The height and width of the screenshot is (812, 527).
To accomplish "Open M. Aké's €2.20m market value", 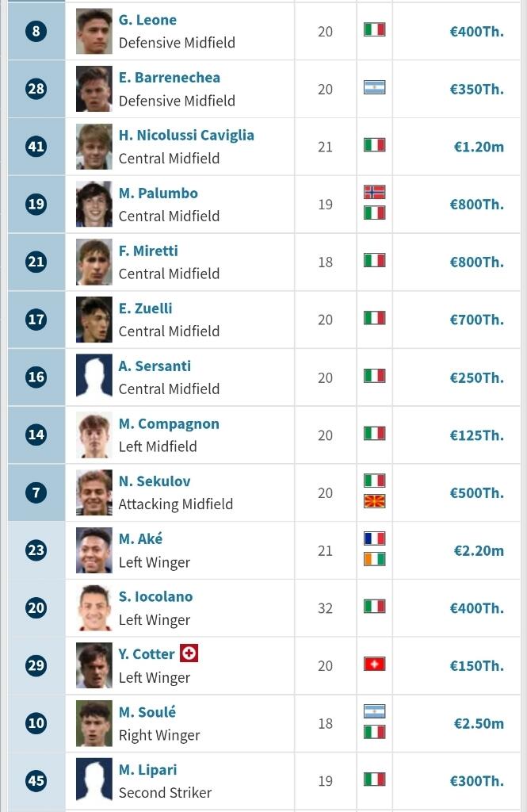I will click(478, 550).
